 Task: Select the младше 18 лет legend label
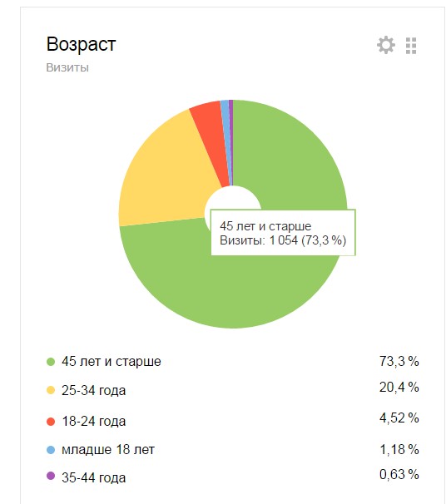(108, 449)
